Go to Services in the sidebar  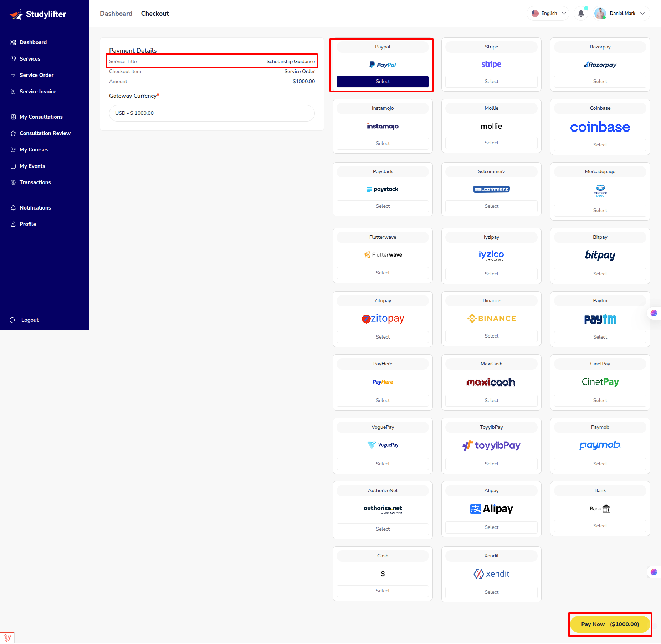coord(30,59)
